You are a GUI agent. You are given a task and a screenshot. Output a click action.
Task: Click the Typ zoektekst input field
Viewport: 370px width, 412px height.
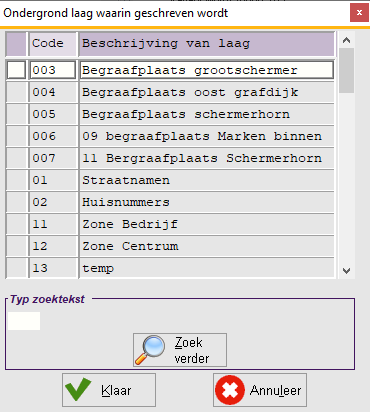click(x=24, y=321)
